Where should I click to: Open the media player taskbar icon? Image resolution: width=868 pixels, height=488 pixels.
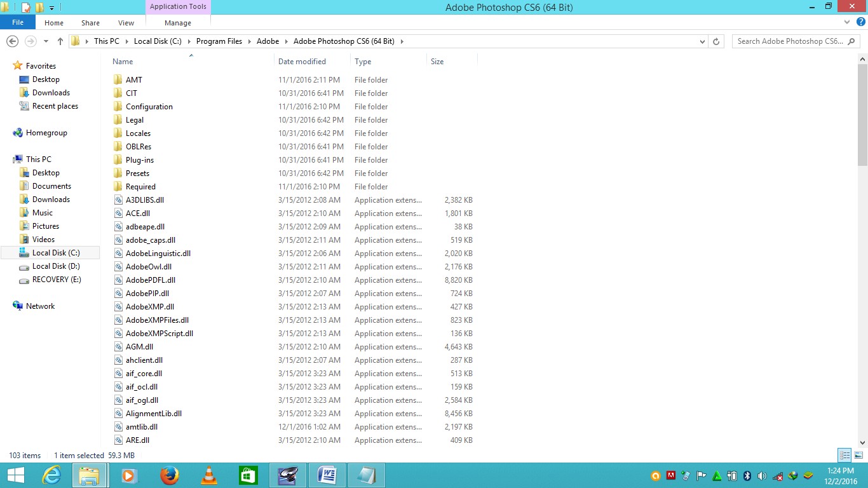tap(129, 475)
